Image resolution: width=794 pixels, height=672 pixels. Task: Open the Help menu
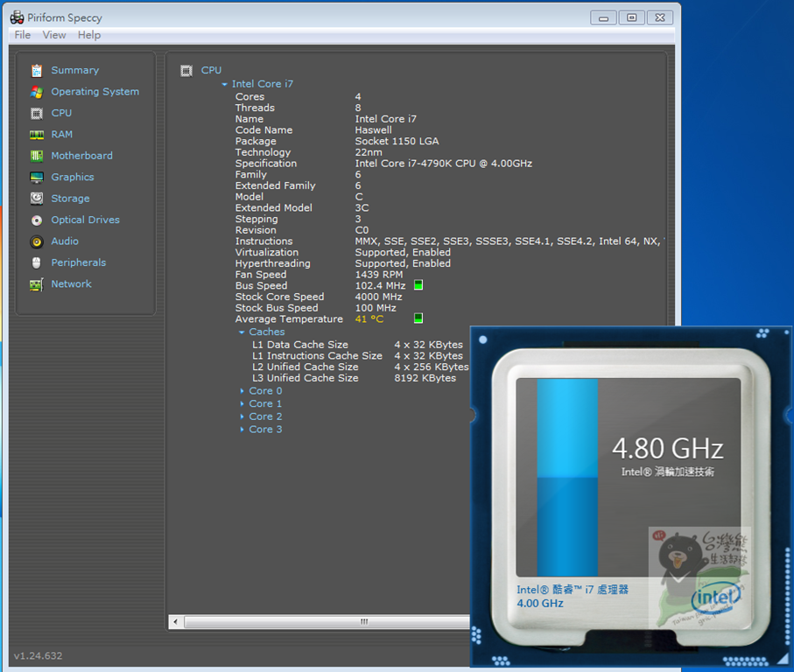tap(89, 35)
